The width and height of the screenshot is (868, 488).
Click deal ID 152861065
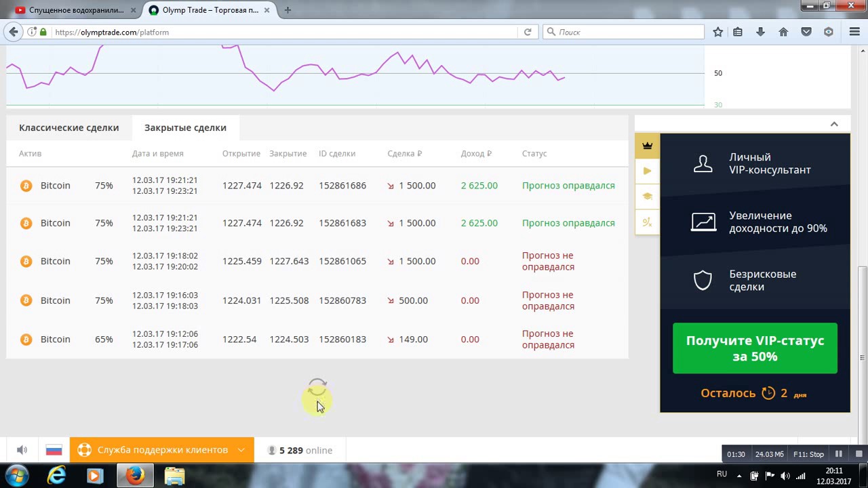(x=342, y=261)
